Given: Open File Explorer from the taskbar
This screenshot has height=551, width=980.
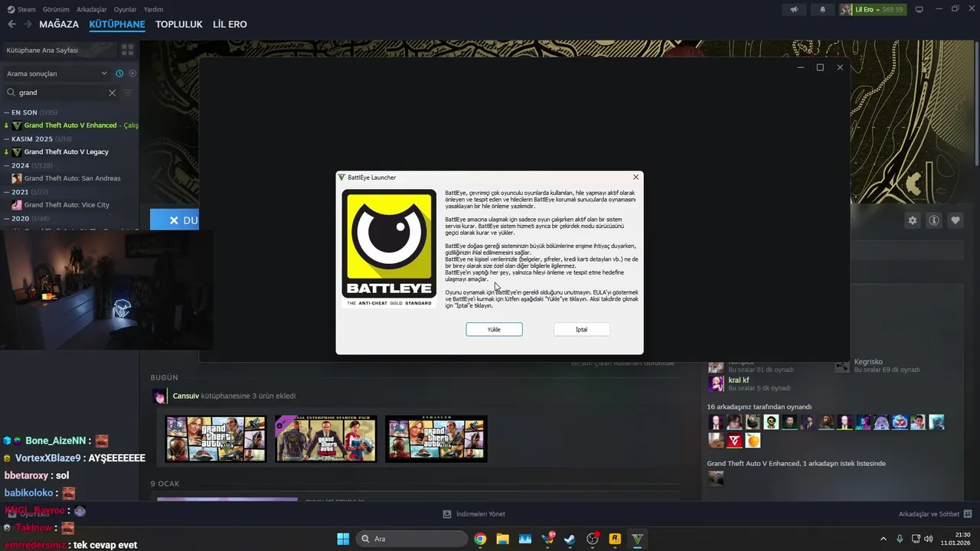Looking at the screenshot, I should point(502,539).
